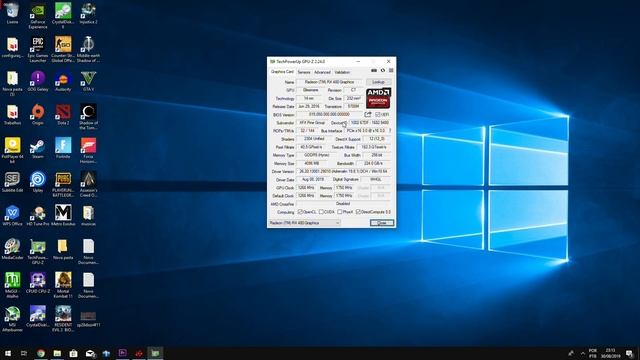Image resolution: width=640 pixels, height=360 pixels.
Task: Open the GPU-Z hamburger menu icon
Action: tap(391, 71)
